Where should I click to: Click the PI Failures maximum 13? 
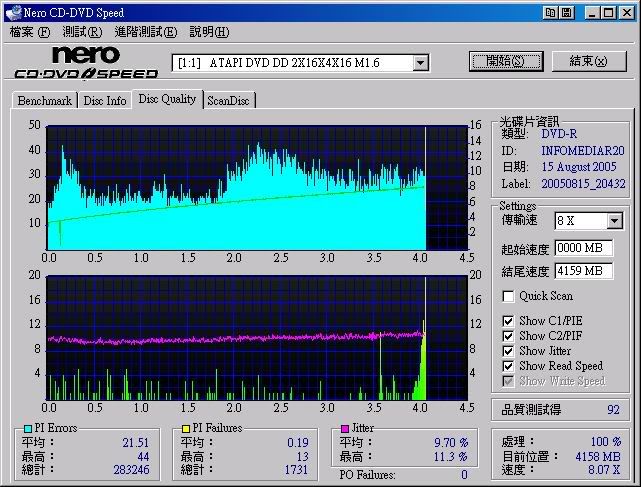(302, 457)
